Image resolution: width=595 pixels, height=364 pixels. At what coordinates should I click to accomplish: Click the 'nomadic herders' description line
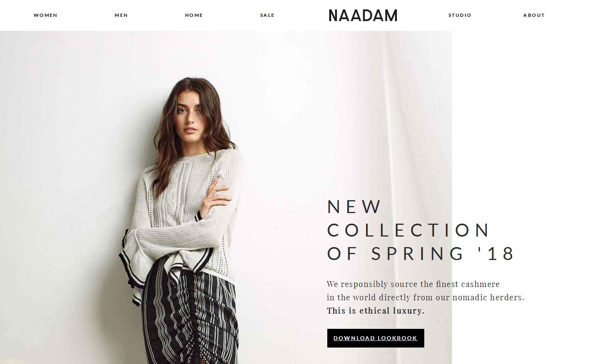[426, 298]
